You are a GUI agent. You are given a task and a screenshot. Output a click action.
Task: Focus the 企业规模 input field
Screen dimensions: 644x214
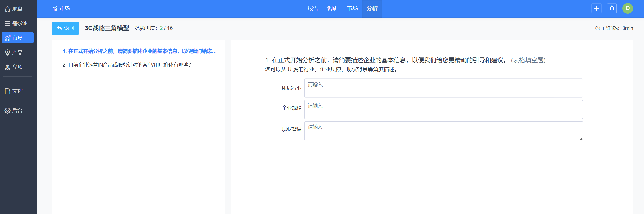443,109
